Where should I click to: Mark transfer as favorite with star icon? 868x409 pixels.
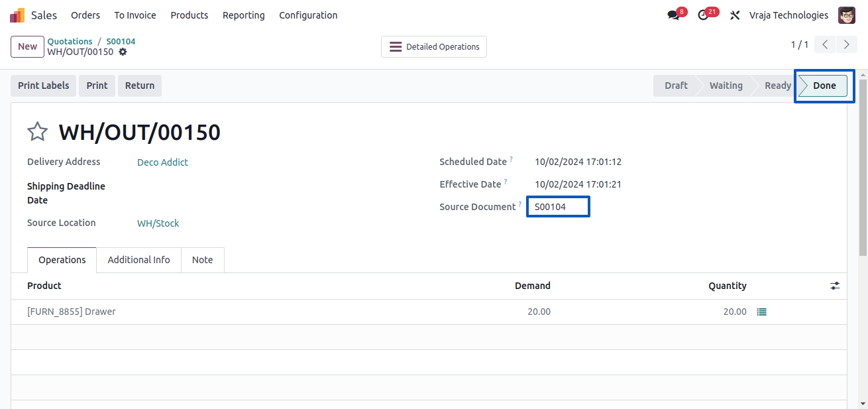37,132
